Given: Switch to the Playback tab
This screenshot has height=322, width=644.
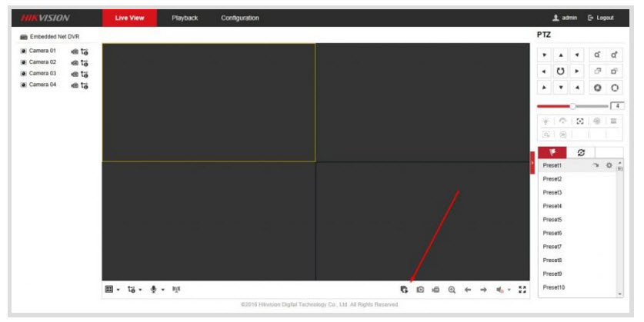Looking at the screenshot, I should (185, 18).
